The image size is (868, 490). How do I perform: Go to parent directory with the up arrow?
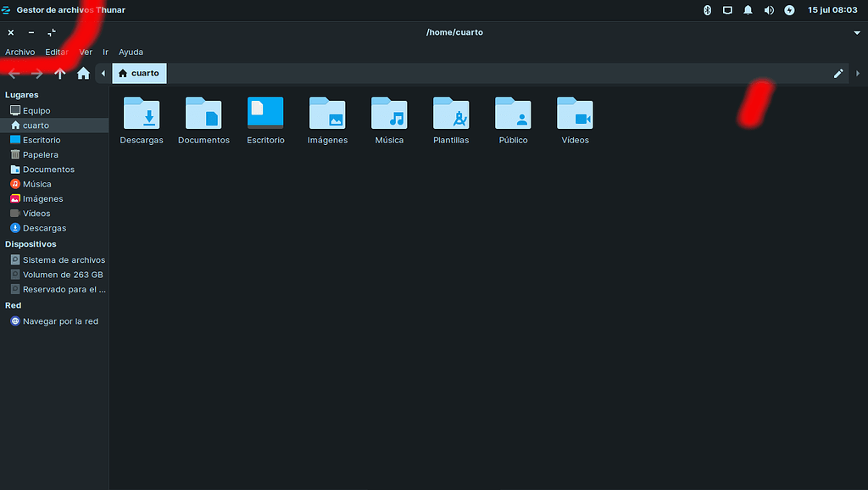(x=59, y=73)
